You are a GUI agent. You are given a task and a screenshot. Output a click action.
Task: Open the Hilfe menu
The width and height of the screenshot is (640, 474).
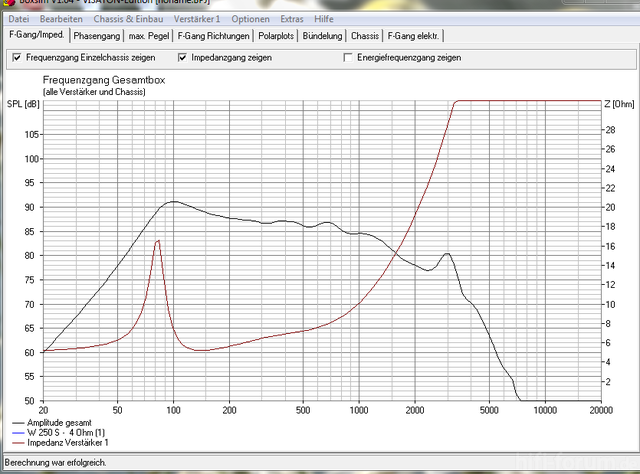point(324,19)
